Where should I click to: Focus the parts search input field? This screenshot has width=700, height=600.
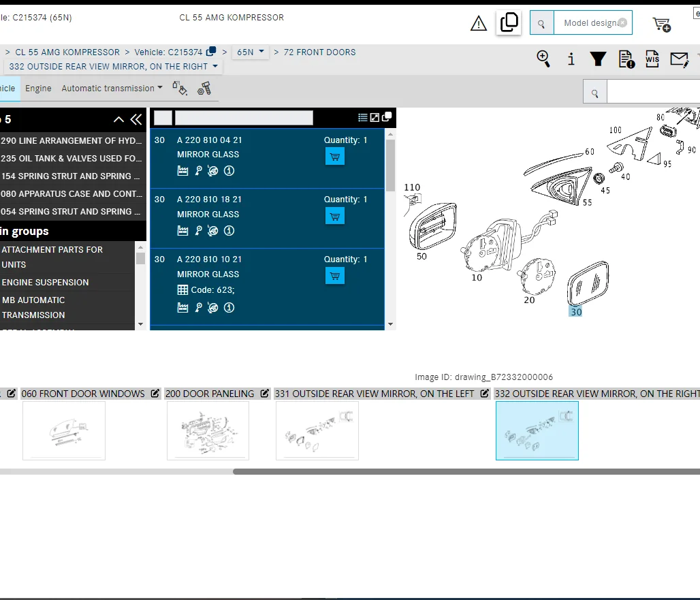[653, 93]
